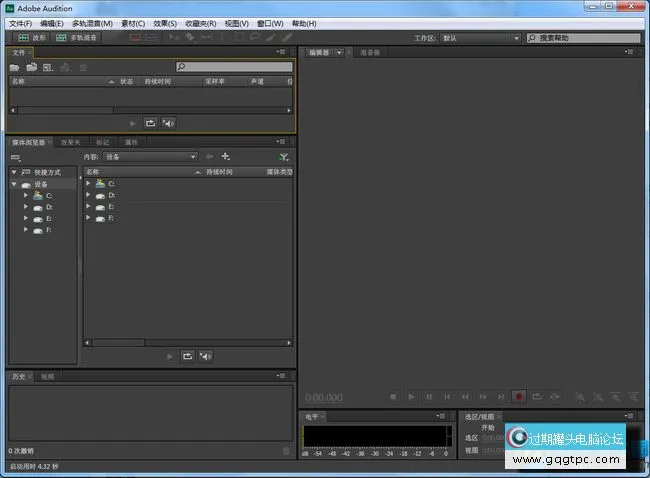650x478 pixels.
Task: Click the pause button in editor transport
Action: point(429,397)
